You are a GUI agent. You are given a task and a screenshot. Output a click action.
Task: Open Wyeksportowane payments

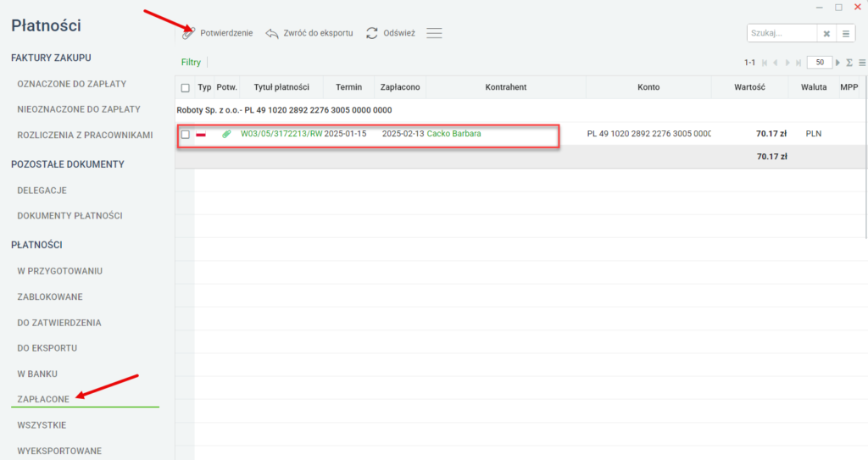point(59,451)
